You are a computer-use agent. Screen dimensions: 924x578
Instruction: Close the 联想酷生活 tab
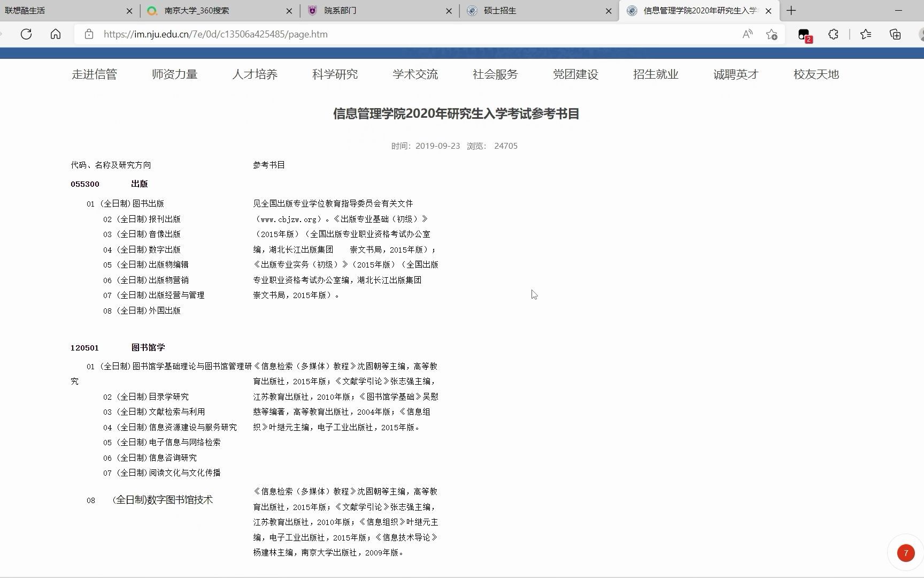129,11
